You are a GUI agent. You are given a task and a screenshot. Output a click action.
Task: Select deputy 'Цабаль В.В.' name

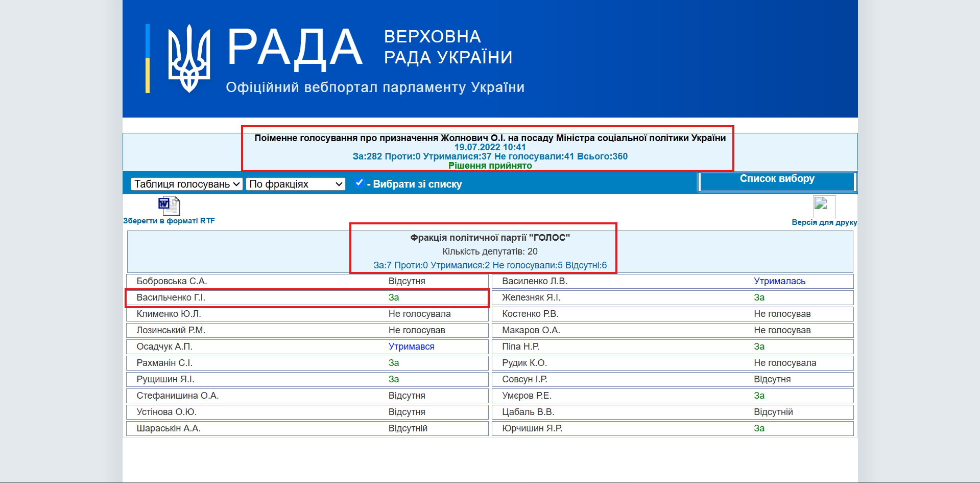(528, 412)
